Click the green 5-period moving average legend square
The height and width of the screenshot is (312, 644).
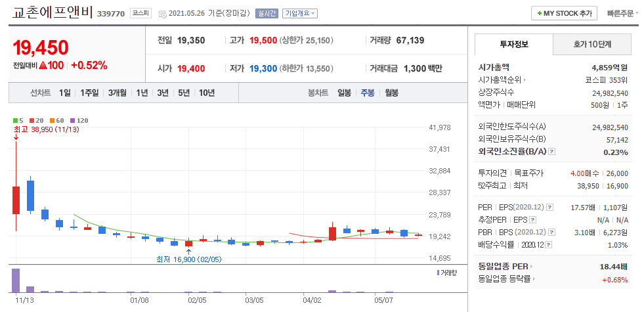tap(15, 120)
